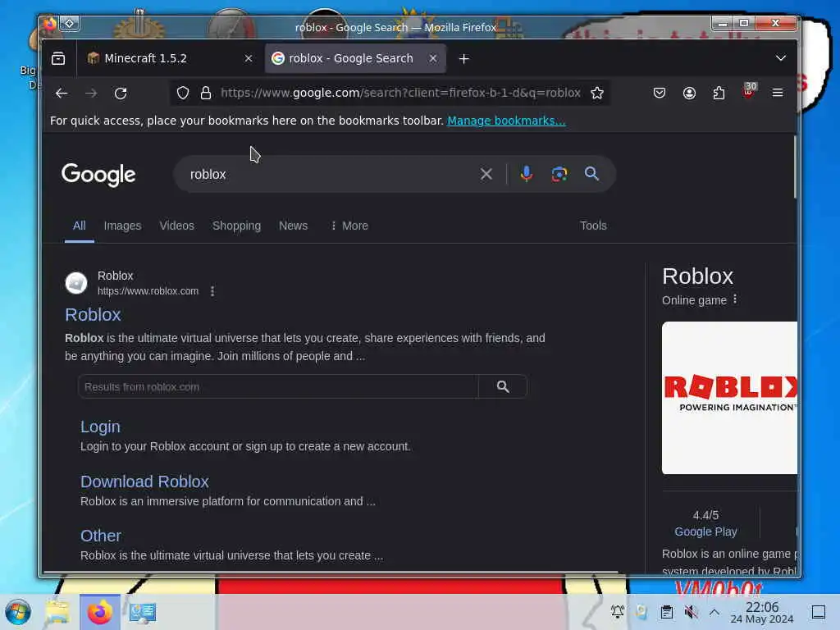
Task: Show site security padlock info
Action: (x=206, y=94)
